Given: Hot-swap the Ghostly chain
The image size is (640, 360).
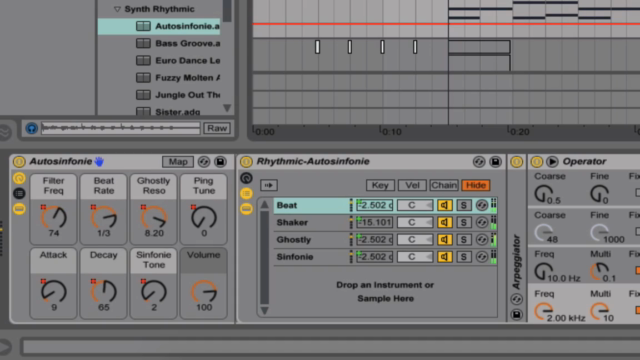Looking at the screenshot, I should point(482,240).
